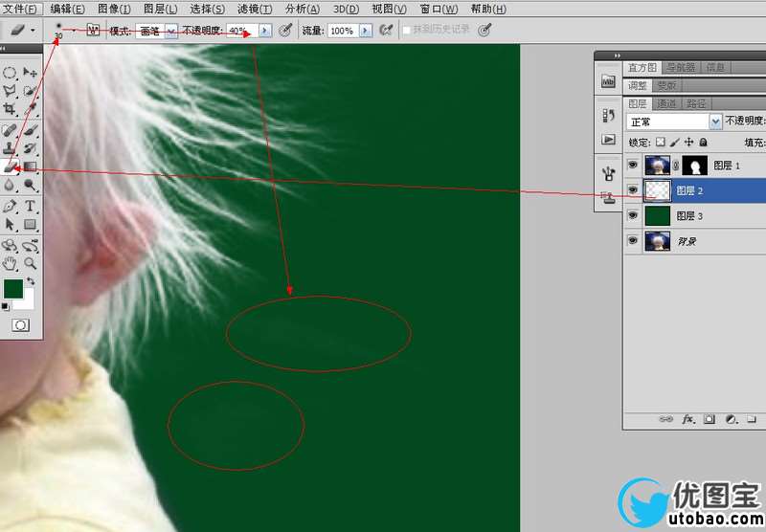Image resolution: width=766 pixels, height=532 pixels.
Task: Select the mask thumbnail of 图层 1
Action: (x=695, y=166)
